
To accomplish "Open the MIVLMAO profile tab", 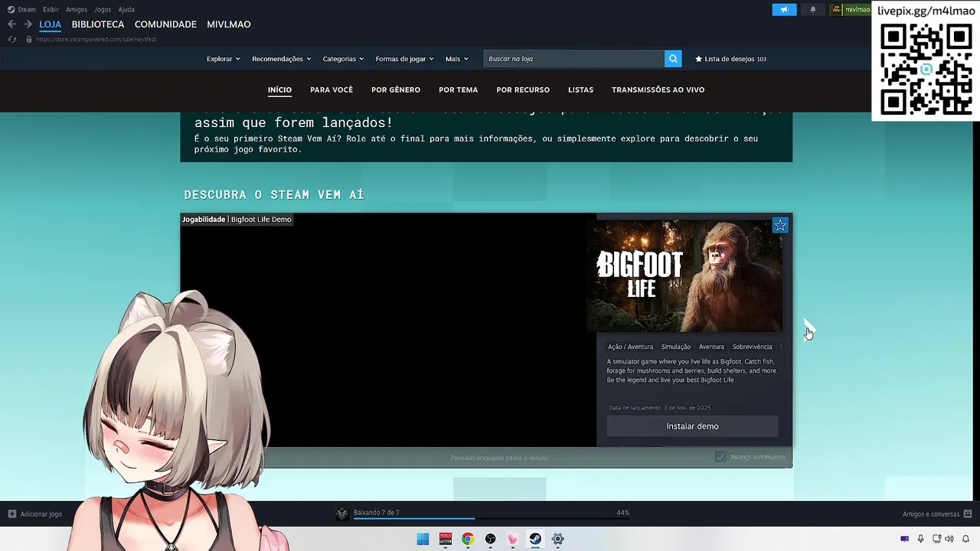I will [x=229, y=24].
